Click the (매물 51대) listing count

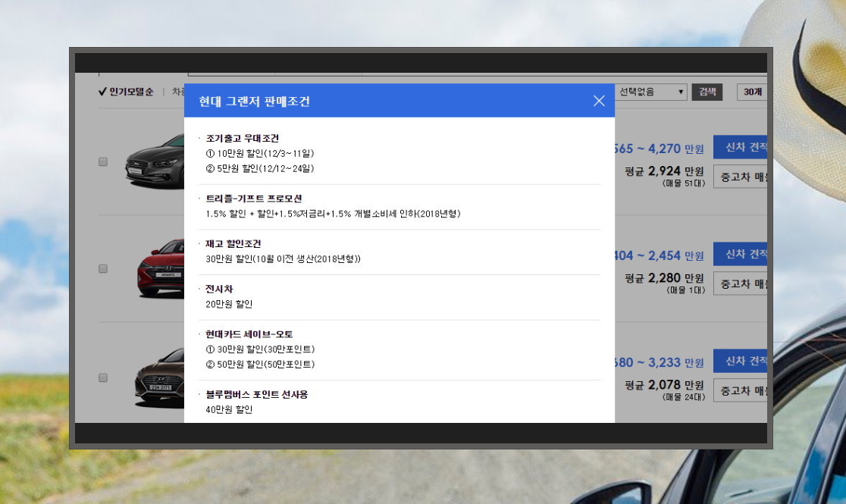[x=684, y=183]
